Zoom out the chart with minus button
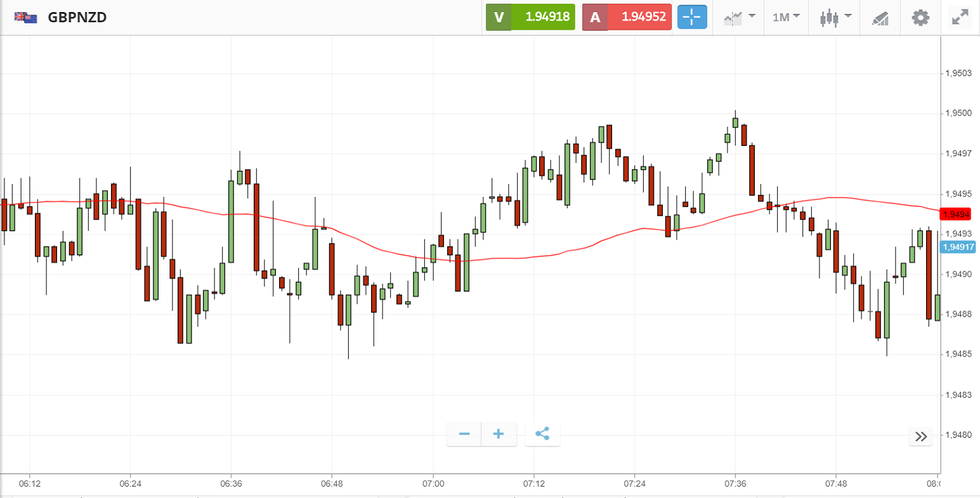The image size is (980, 498). (464, 434)
